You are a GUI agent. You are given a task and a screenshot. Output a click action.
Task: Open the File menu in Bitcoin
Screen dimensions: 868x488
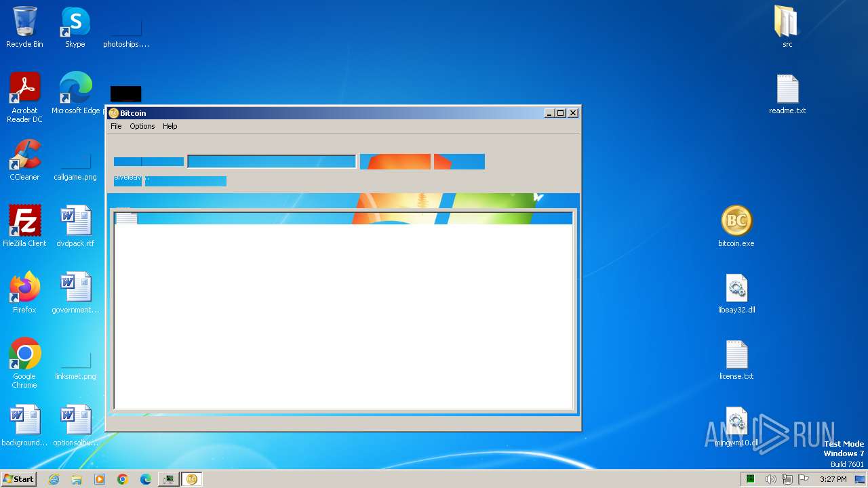pos(116,126)
